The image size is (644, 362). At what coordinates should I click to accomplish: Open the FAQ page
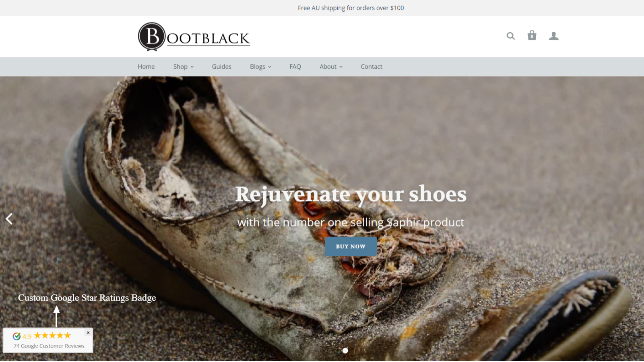[x=295, y=67]
